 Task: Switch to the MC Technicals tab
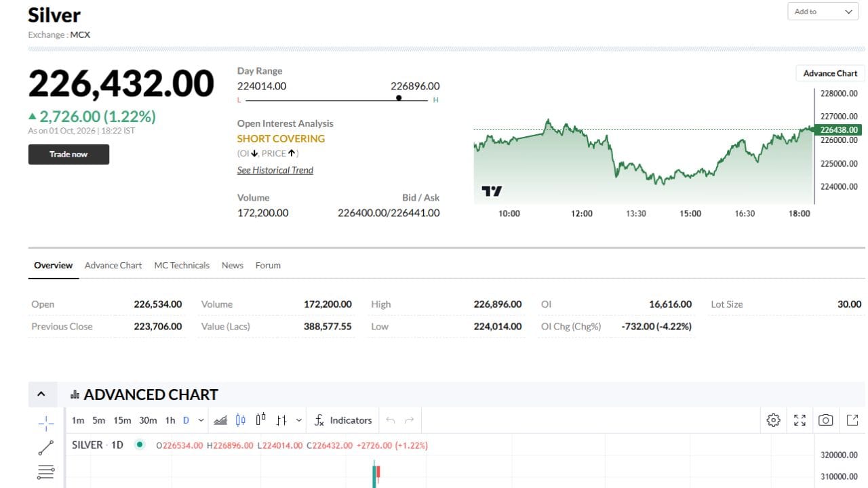click(182, 265)
